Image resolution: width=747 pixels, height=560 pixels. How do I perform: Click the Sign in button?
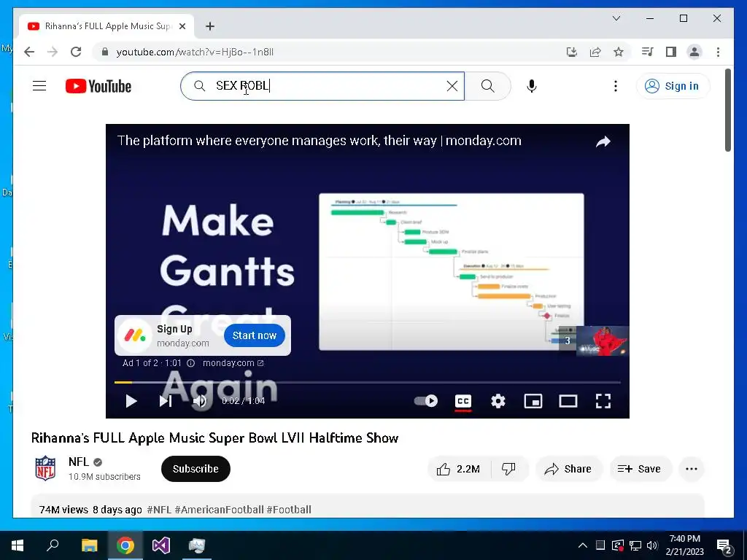coord(672,86)
